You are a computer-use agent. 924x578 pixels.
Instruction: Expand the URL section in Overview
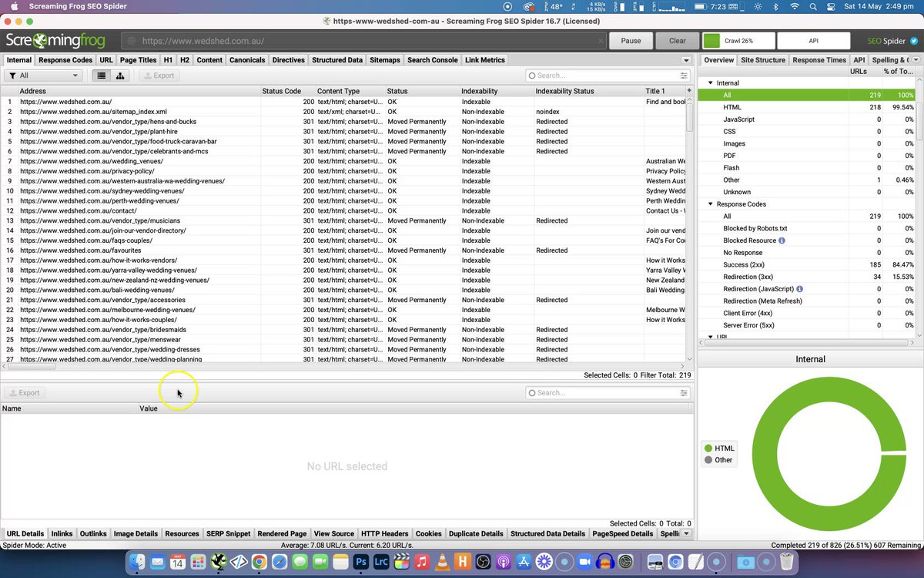[x=711, y=337]
